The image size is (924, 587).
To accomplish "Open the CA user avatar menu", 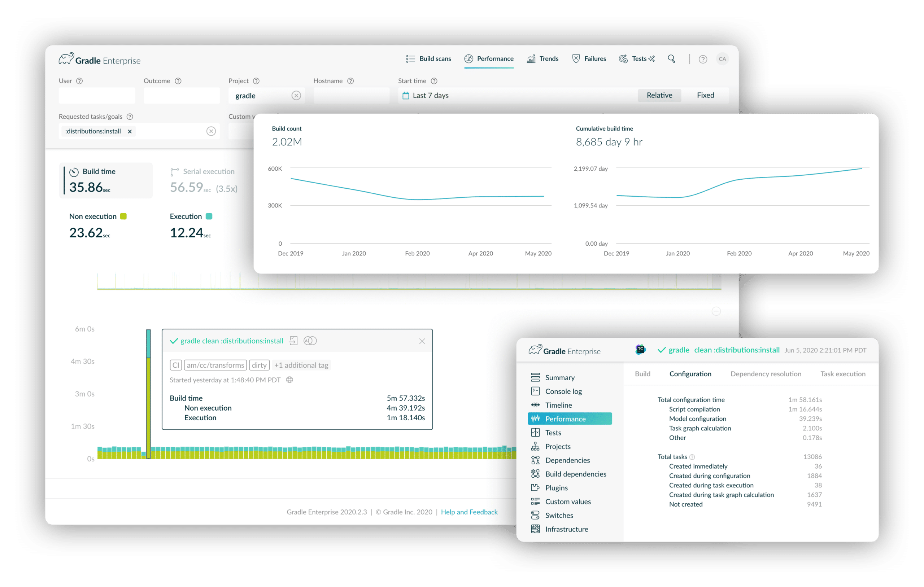I will [x=722, y=59].
